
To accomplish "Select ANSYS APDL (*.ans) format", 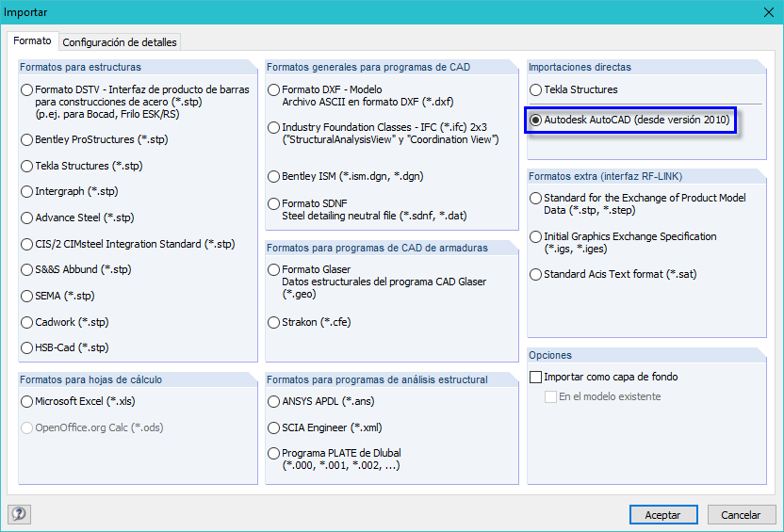I will (x=273, y=402).
